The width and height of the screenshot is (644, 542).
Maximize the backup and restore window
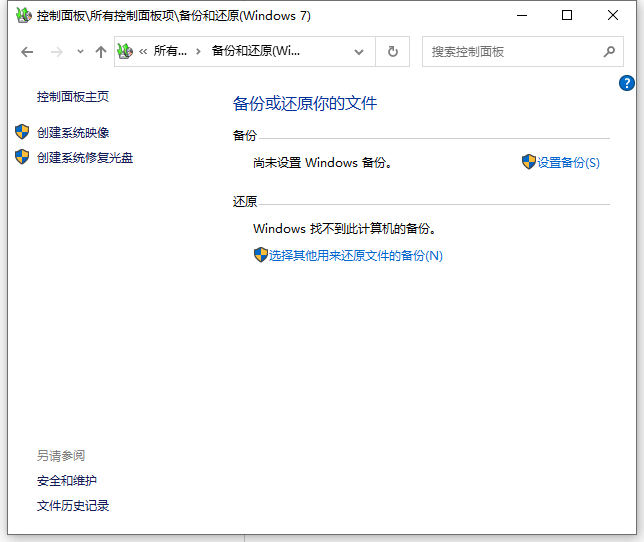[x=567, y=16]
